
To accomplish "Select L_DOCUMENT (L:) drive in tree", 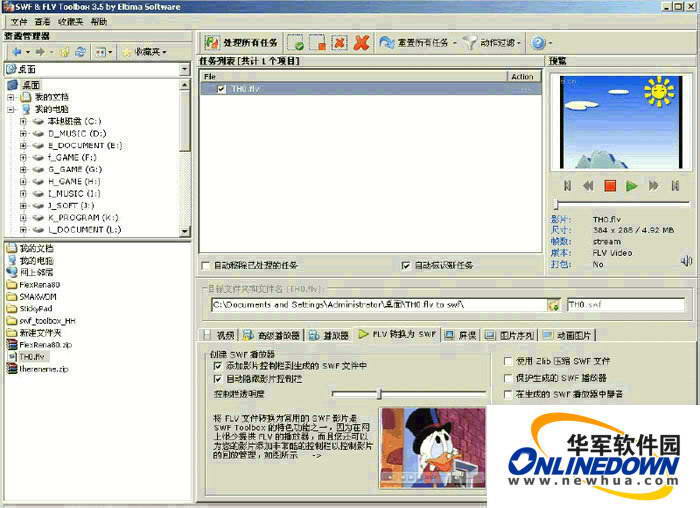I will [84, 229].
